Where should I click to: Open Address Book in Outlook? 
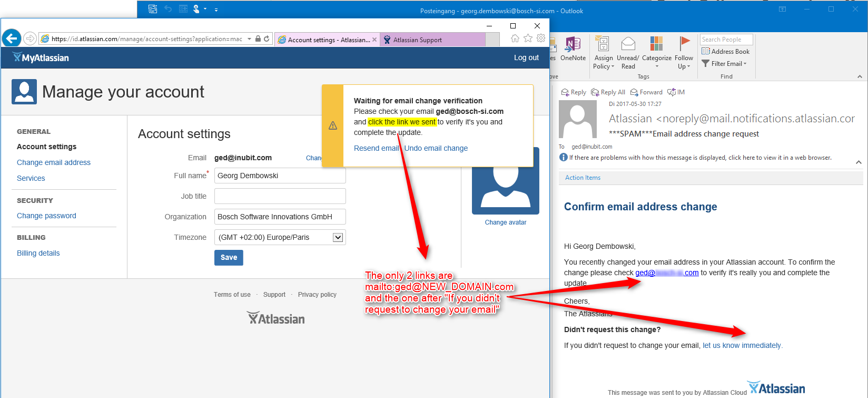[x=725, y=51]
